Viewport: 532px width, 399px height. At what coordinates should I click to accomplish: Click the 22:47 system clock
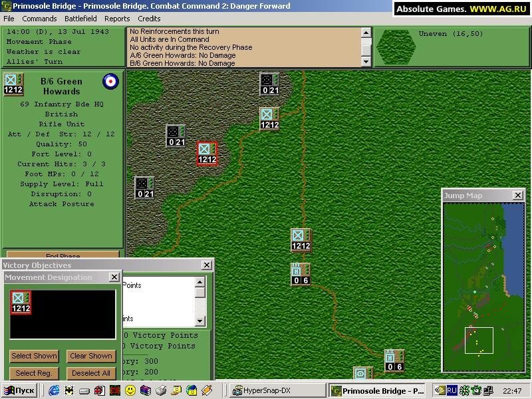point(512,391)
